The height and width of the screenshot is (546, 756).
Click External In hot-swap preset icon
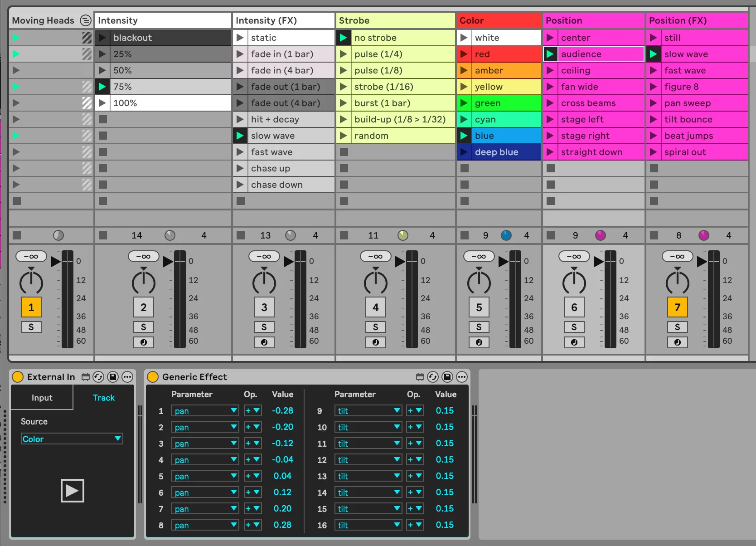coord(98,377)
